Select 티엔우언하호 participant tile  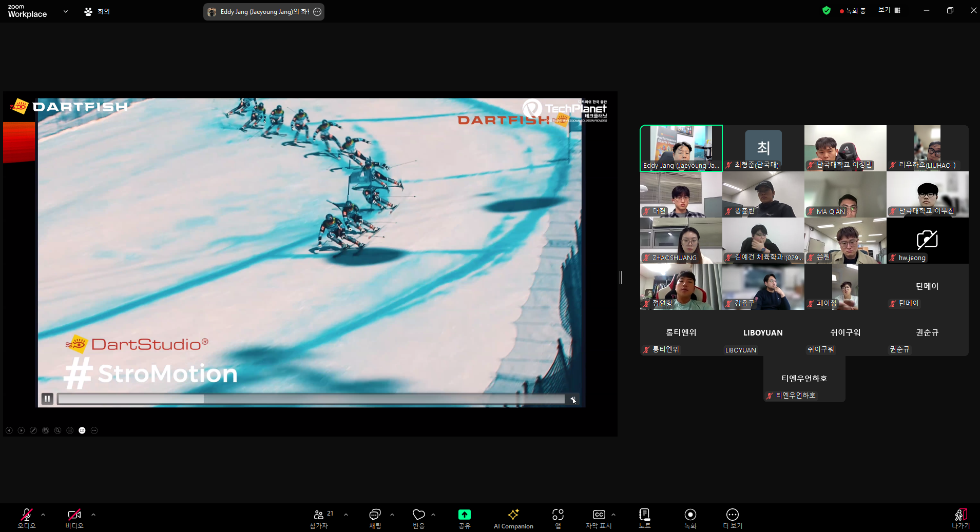pos(804,379)
